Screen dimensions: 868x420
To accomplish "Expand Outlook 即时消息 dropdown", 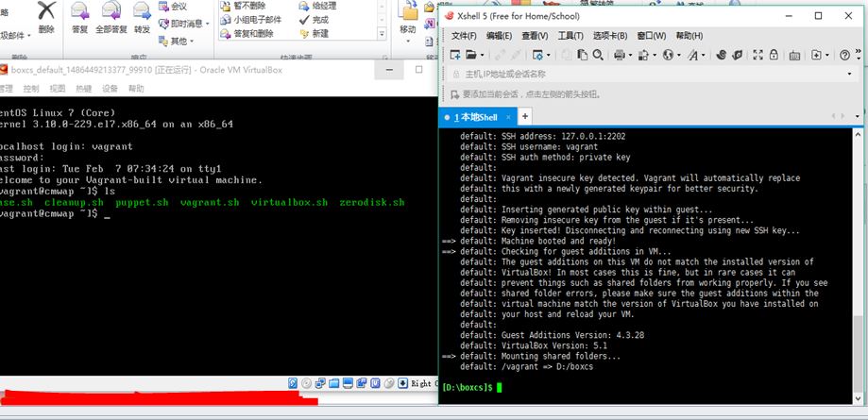I will (208, 24).
